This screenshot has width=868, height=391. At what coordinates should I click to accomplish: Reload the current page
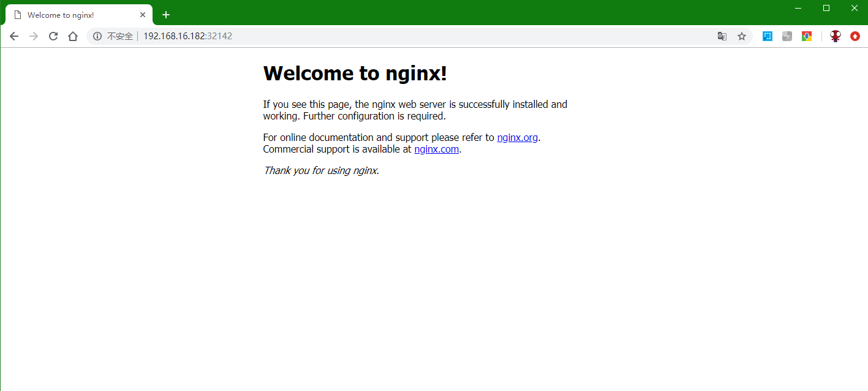[x=53, y=36]
